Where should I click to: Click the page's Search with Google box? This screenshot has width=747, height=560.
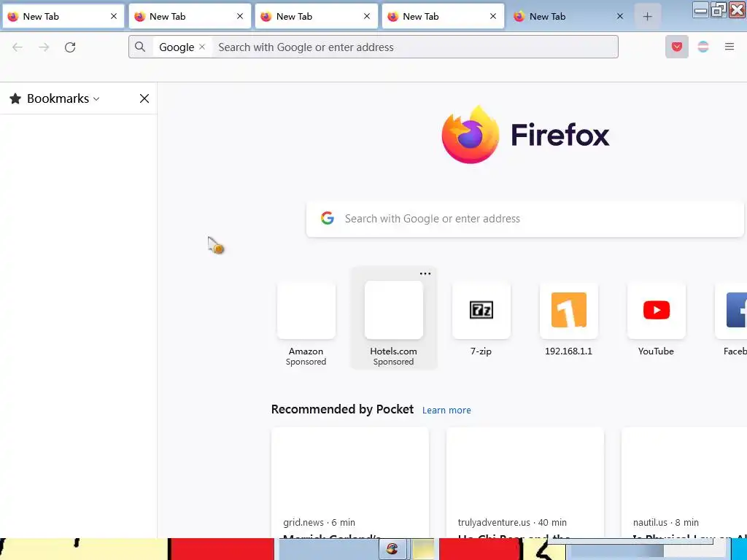(x=525, y=219)
